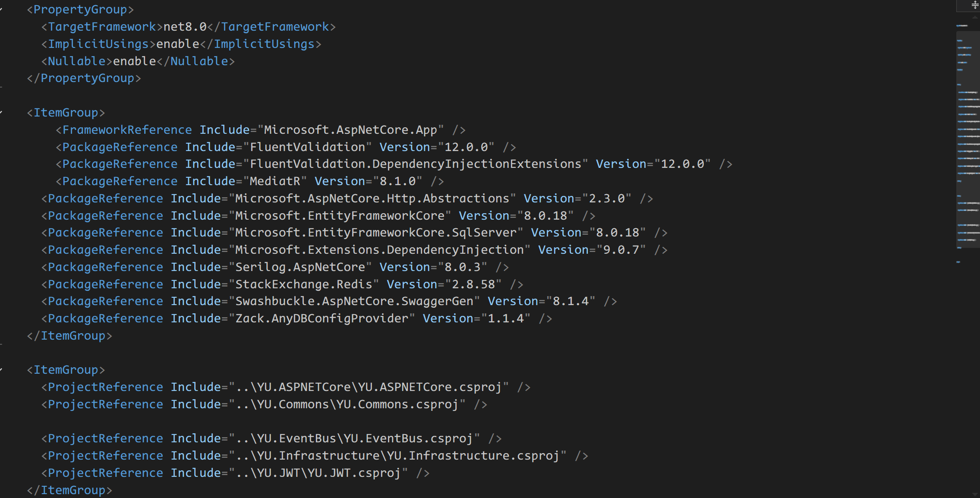
Task: Click the closing /ItemGroup tag after Zack package
Action: tap(69, 336)
